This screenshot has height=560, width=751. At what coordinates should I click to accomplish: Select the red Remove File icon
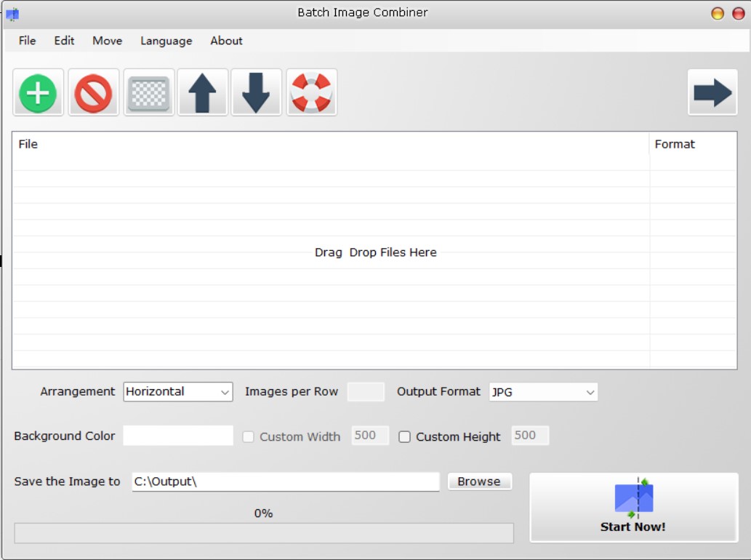[x=93, y=92]
